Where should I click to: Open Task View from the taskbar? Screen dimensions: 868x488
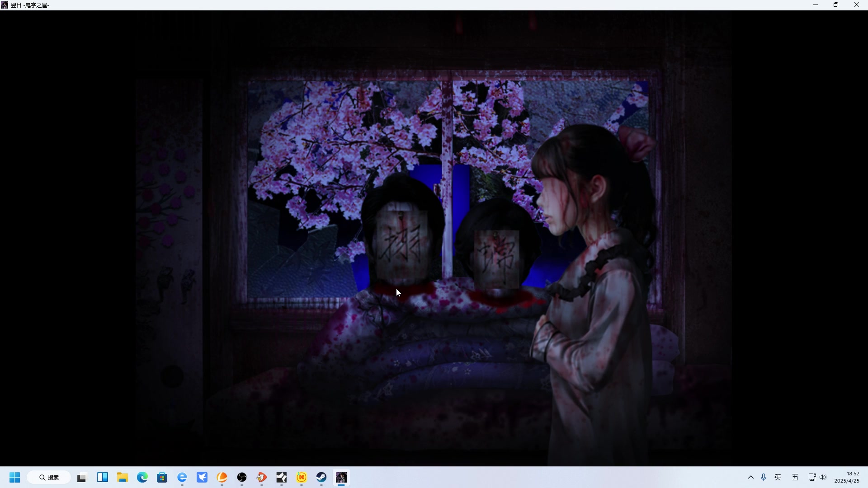coord(82,478)
